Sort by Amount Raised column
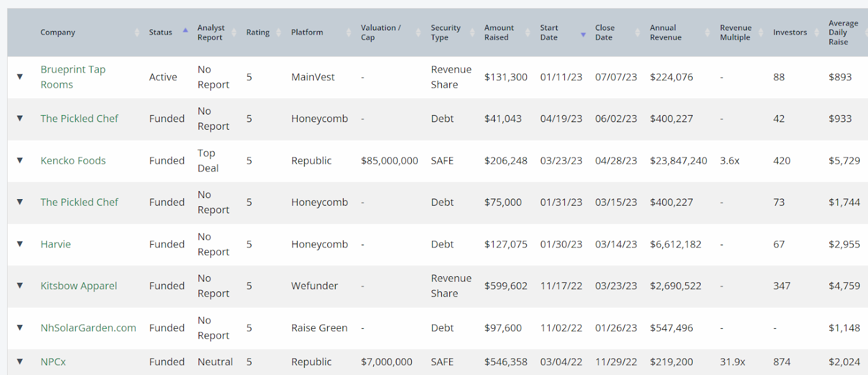Viewport: 868px width, 375px height. [x=499, y=33]
